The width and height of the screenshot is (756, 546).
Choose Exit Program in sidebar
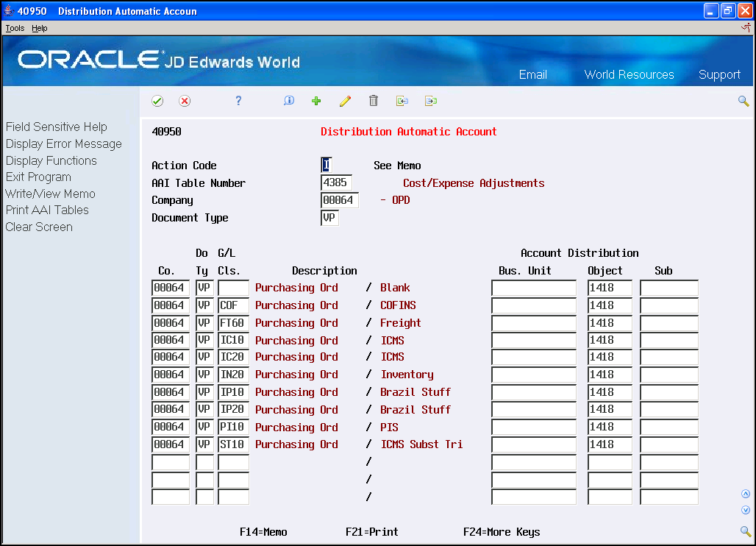38,177
